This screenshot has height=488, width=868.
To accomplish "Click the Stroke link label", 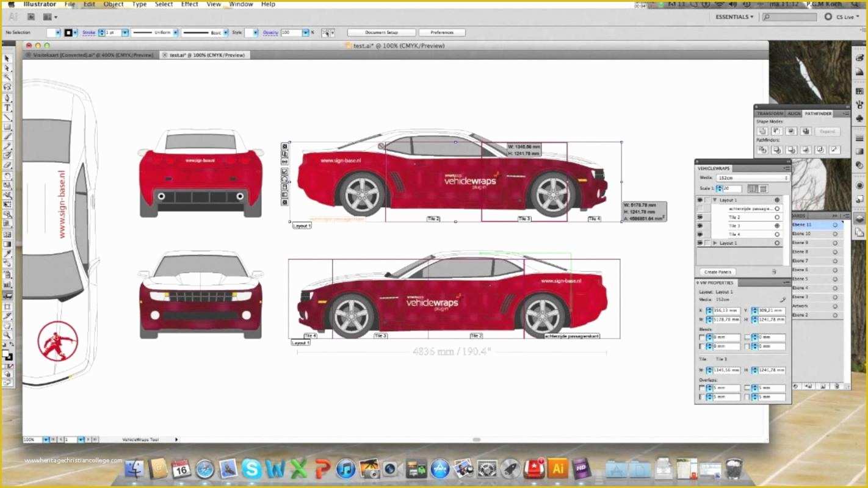I will click(89, 32).
